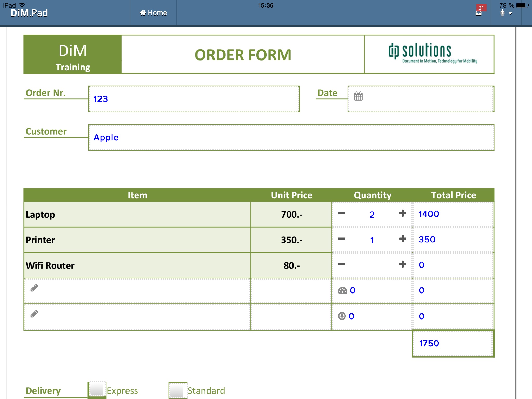Select the Laptop quantity value 2
This screenshot has height=399, width=532.
pyautogui.click(x=372, y=215)
